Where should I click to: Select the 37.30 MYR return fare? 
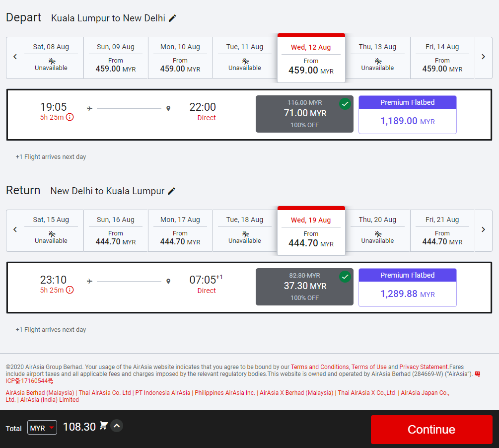[304, 287]
